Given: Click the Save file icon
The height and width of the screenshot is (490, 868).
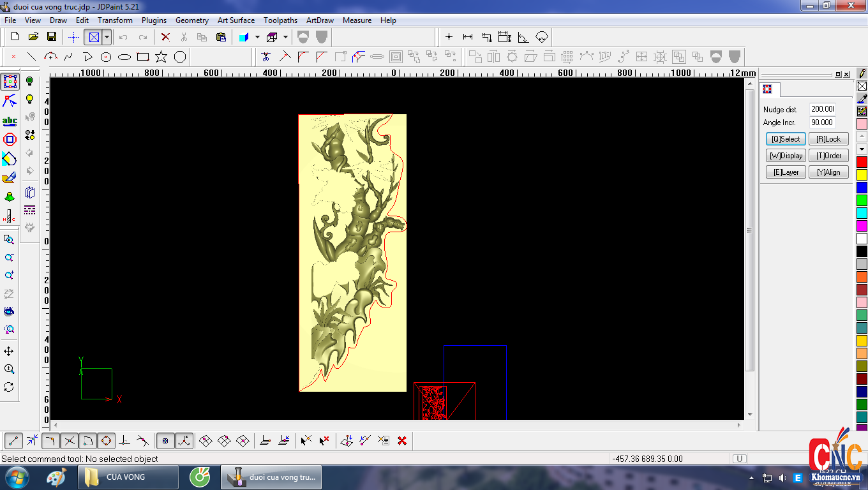Looking at the screenshot, I should click(52, 37).
